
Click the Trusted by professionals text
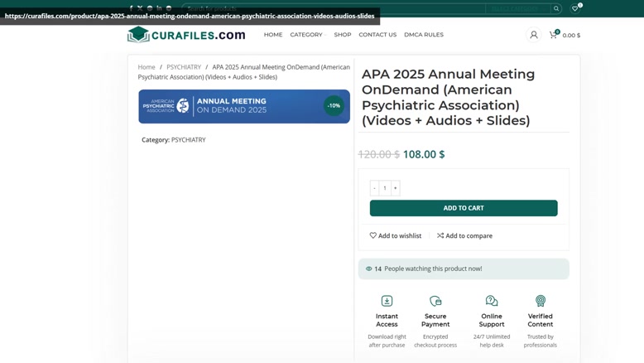[541, 341]
